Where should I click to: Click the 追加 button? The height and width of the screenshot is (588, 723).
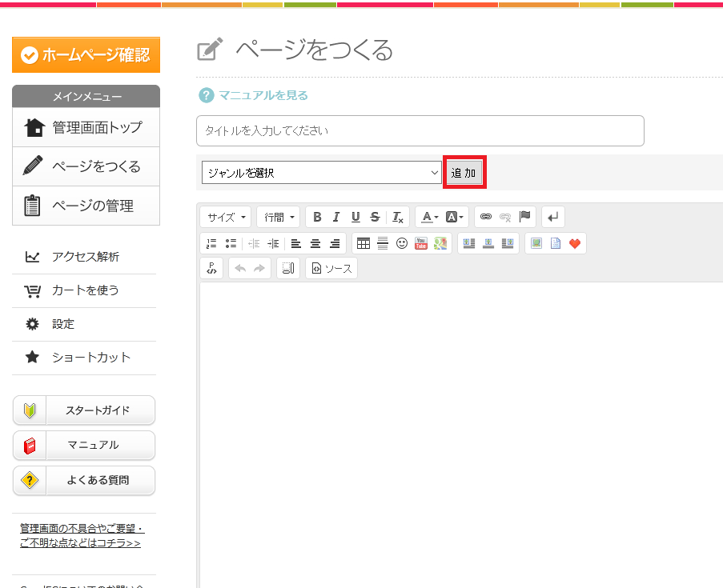[x=464, y=173]
